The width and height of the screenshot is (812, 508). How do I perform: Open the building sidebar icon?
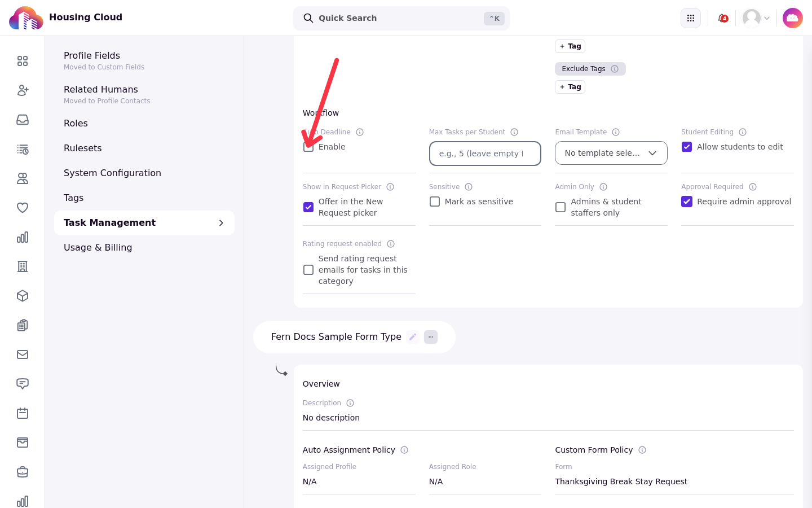click(x=23, y=266)
